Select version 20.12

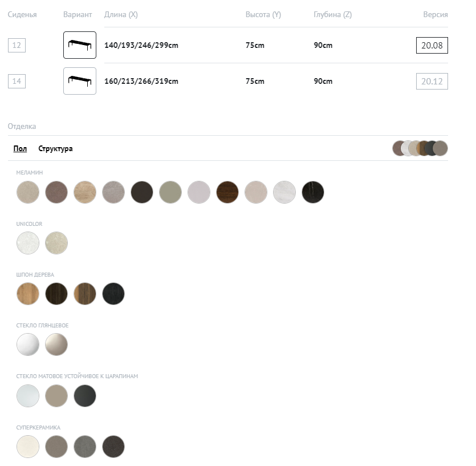click(x=432, y=81)
